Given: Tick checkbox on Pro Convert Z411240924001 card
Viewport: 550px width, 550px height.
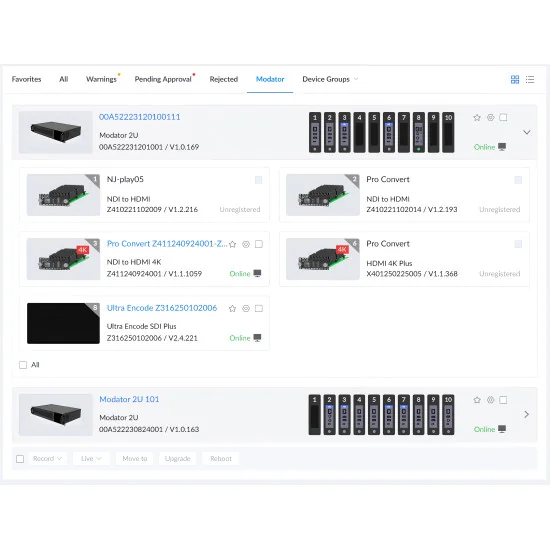Looking at the screenshot, I should (x=259, y=244).
